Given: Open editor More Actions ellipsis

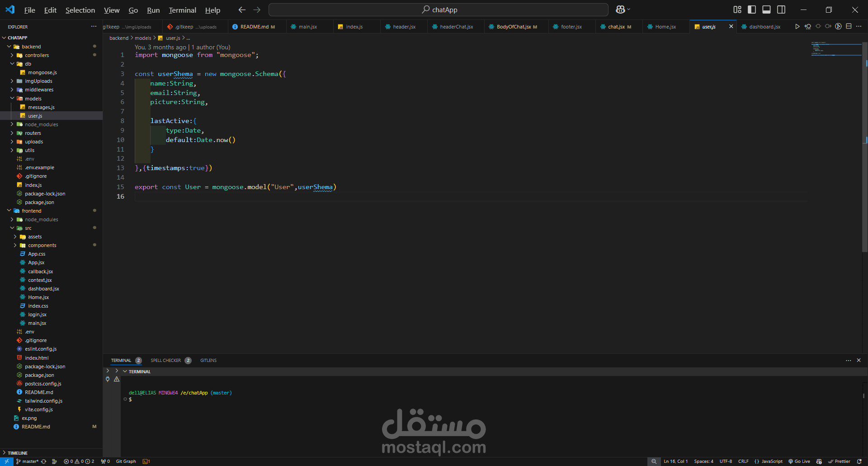Looking at the screenshot, I should 859,27.
